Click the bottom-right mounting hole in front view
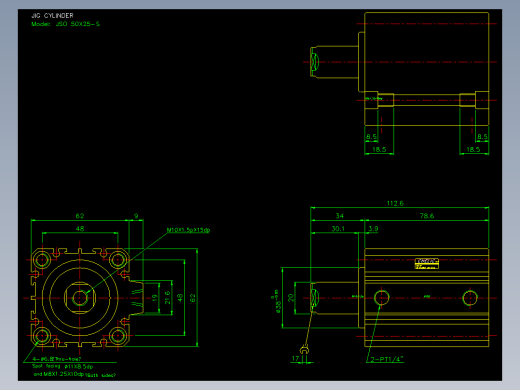Viewport: 520px width, 390px height. point(117,335)
